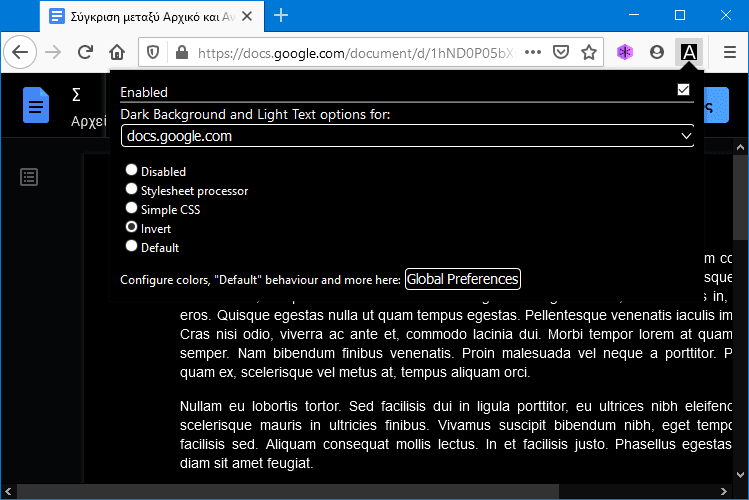This screenshot has height=500, width=749.
Task: Click the URL address field
Action: [356, 53]
